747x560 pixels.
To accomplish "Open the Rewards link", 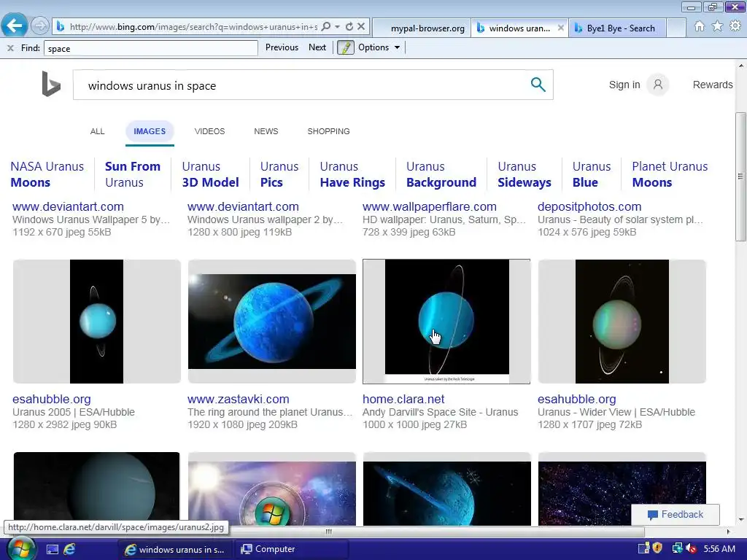I will [713, 85].
